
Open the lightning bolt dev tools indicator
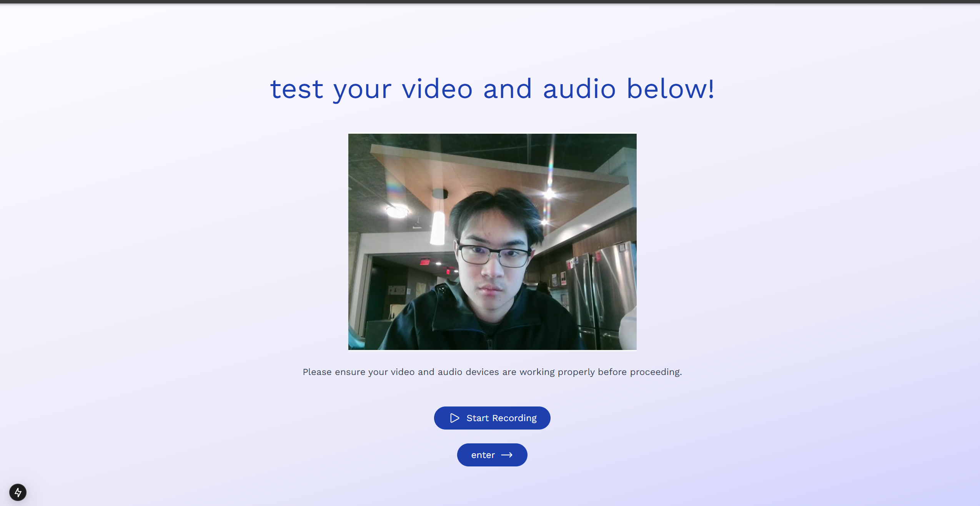pyautogui.click(x=18, y=492)
